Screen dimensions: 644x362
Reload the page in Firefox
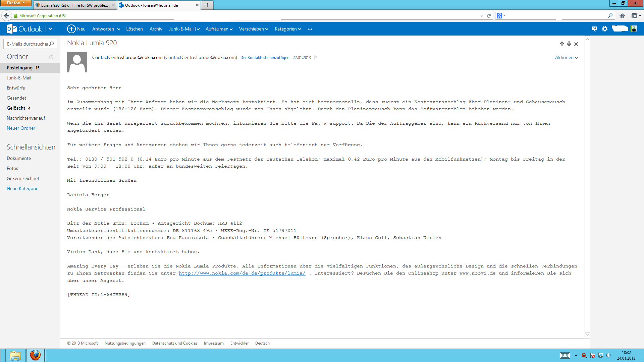(489, 16)
